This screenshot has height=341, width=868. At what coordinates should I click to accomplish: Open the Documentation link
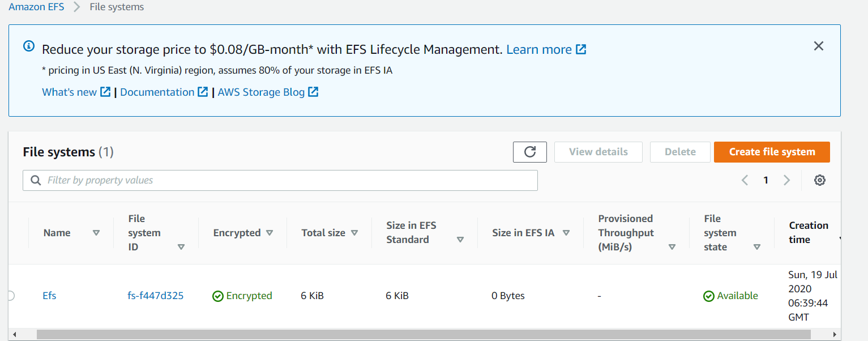click(157, 92)
